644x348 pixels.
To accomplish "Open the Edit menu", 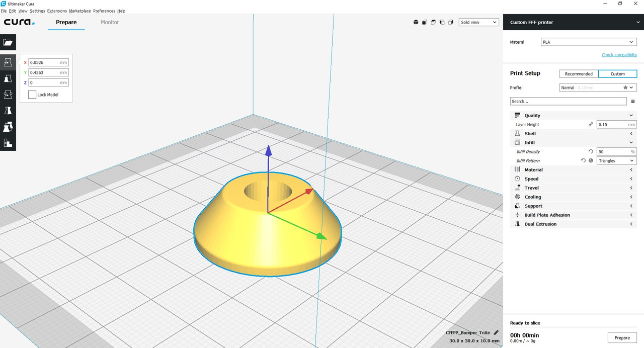I will pos(13,11).
